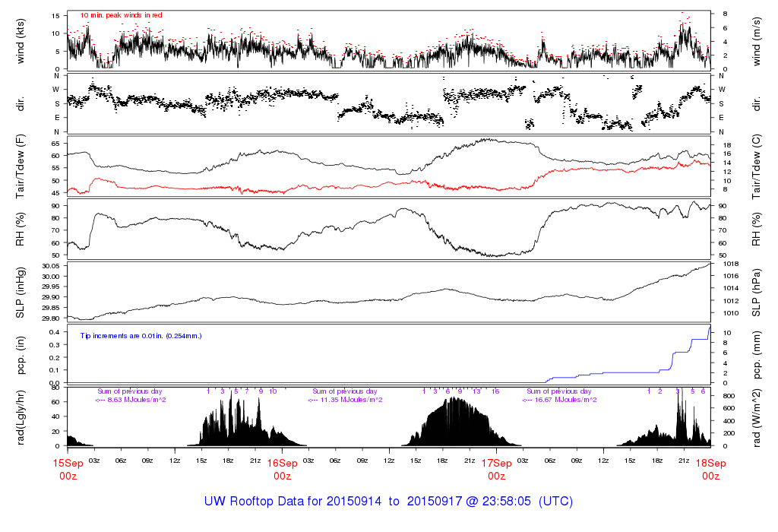Select the 11.35 MJoules/m^2 daily sum label
The image size is (778, 532).
(346, 400)
